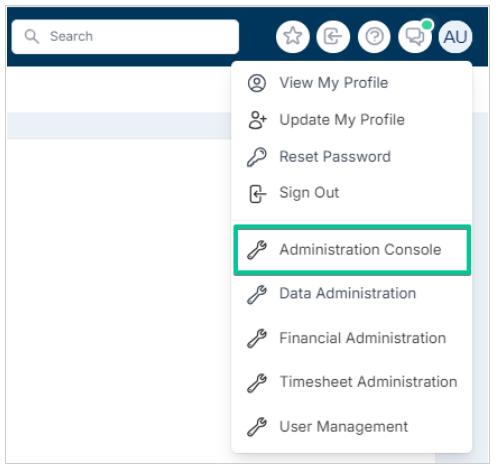This screenshot has height=473, width=498.
Task: Open Timesheet Administration
Action: pyautogui.click(x=352, y=382)
